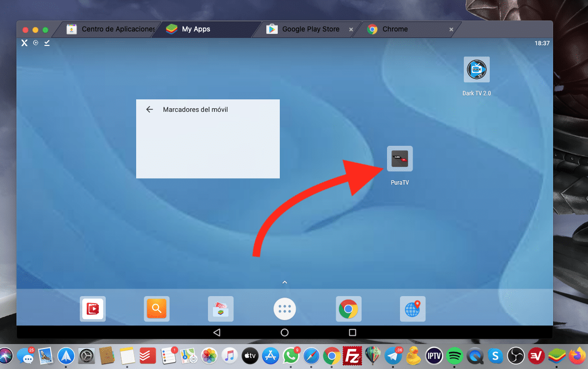588x369 pixels.
Task: Expand the dock chevron arrow
Action: 284,282
